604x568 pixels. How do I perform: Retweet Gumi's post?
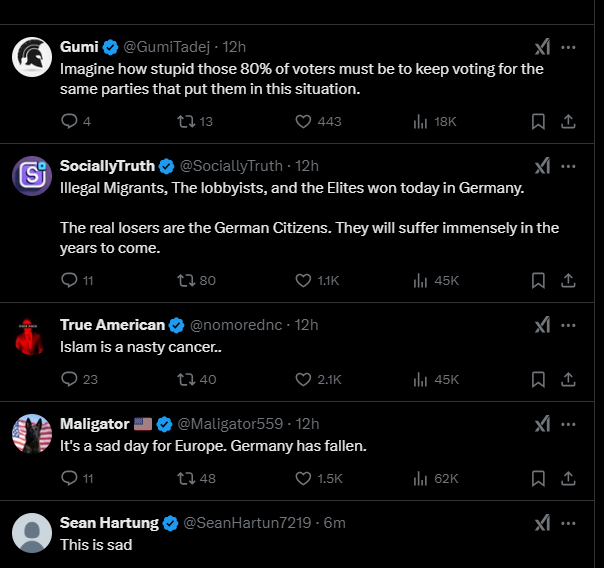pyautogui.click(x=185, y=121)
